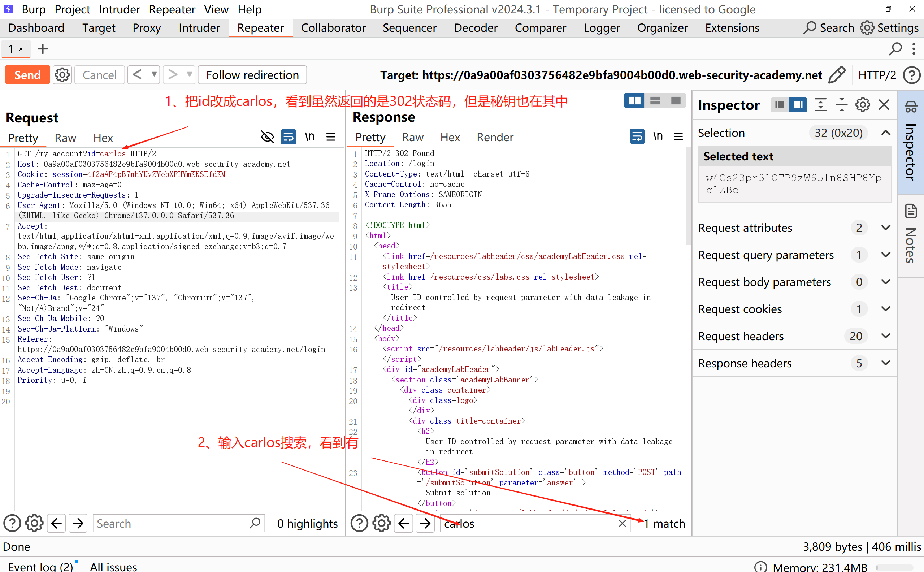Go to next response search match arrow
The image size is (924, 572).
pyautogui.click(x=425, y=524)
